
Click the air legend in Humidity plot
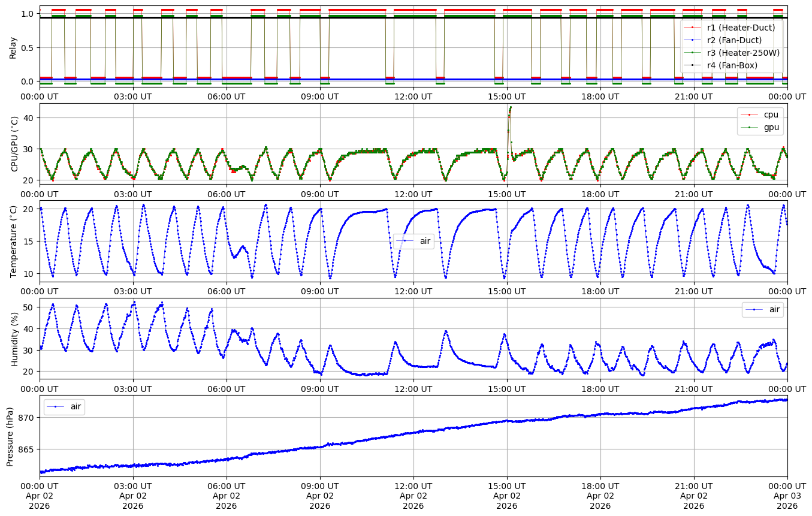774,309
